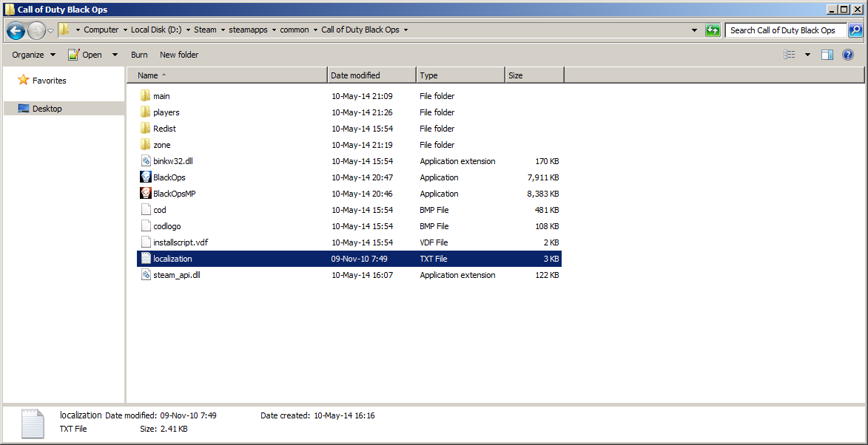
Task: Go to the Steam breadcrumb folder
Action: point(205,30)
